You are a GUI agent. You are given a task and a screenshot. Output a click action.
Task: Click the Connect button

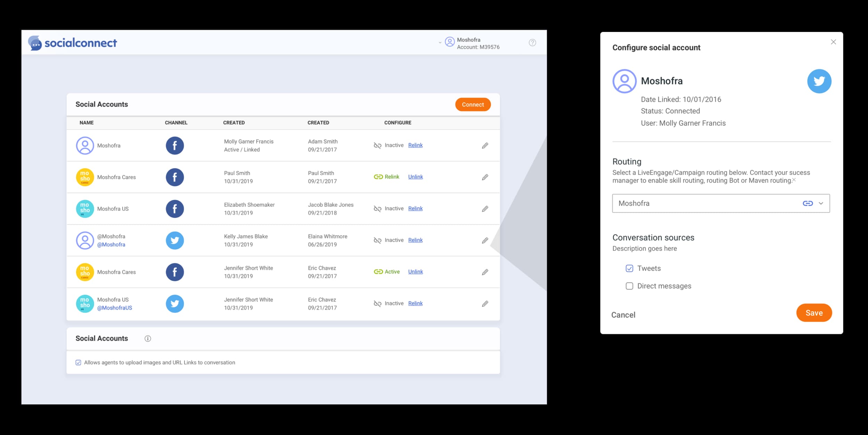[x=473, y=105]
